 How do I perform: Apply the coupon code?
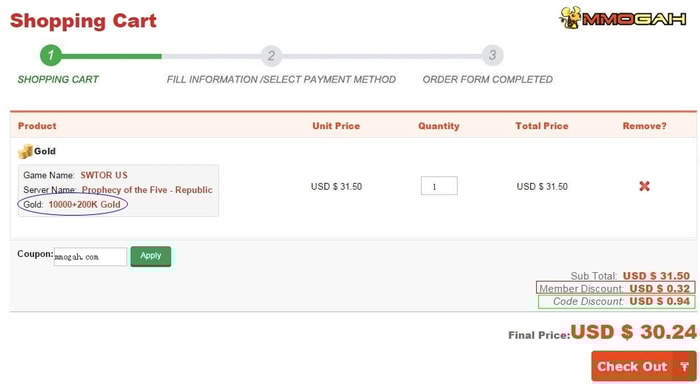click(x=150, y=256)
